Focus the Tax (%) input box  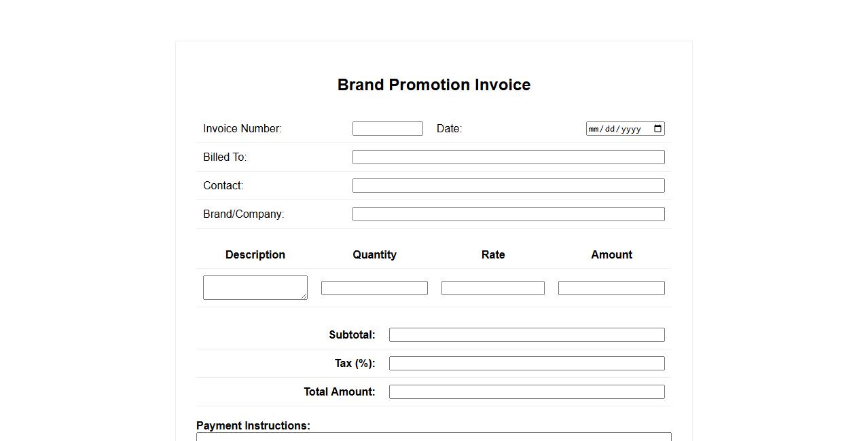point(526,364)
